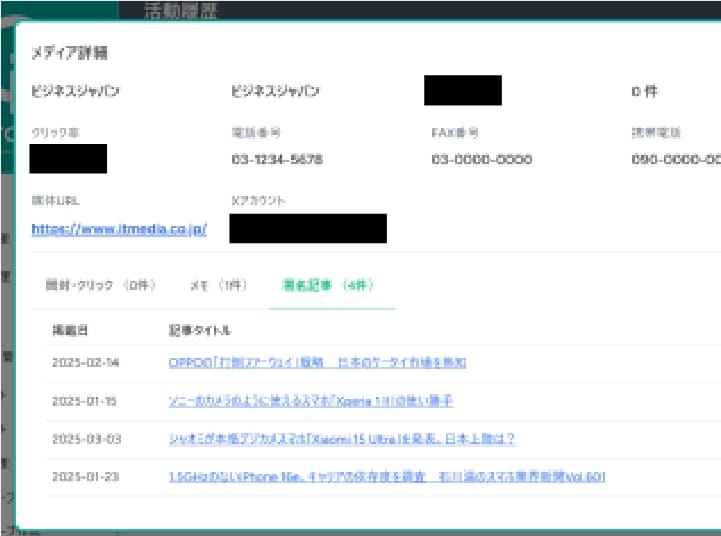The image size is (721, 536).
Task: Select the 署名記事 (4件) tab
Action: [327, 285]
